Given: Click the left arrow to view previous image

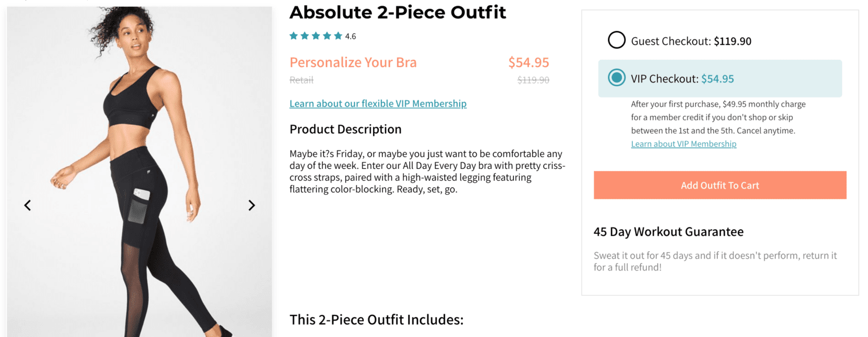Looking at the screenshot, I should pos(27,205).
